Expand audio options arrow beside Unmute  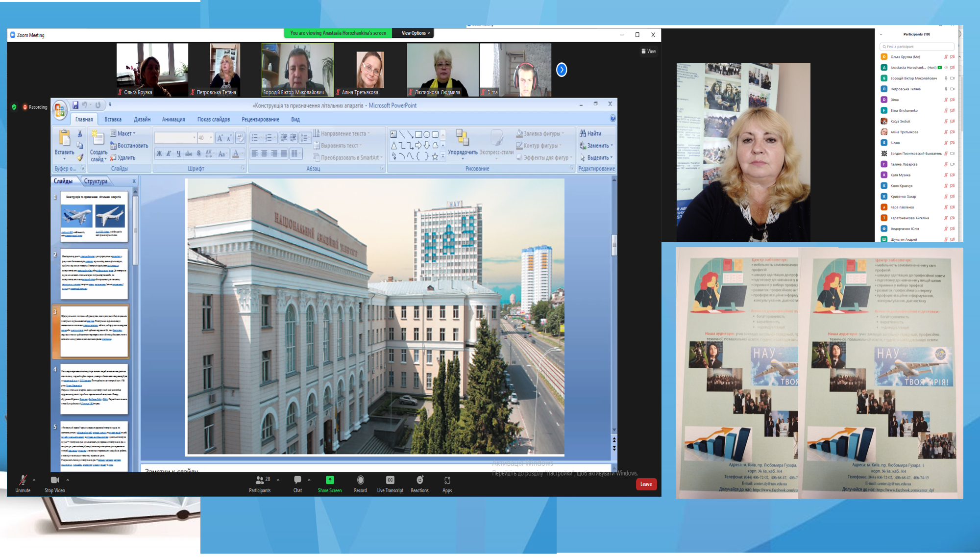pyautogui.click(x=34, y=480)
